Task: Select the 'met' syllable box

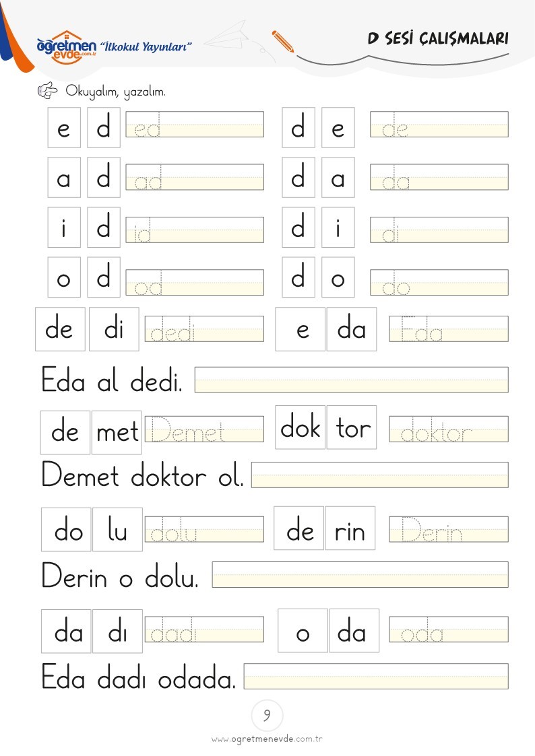Action: point(117,432)
